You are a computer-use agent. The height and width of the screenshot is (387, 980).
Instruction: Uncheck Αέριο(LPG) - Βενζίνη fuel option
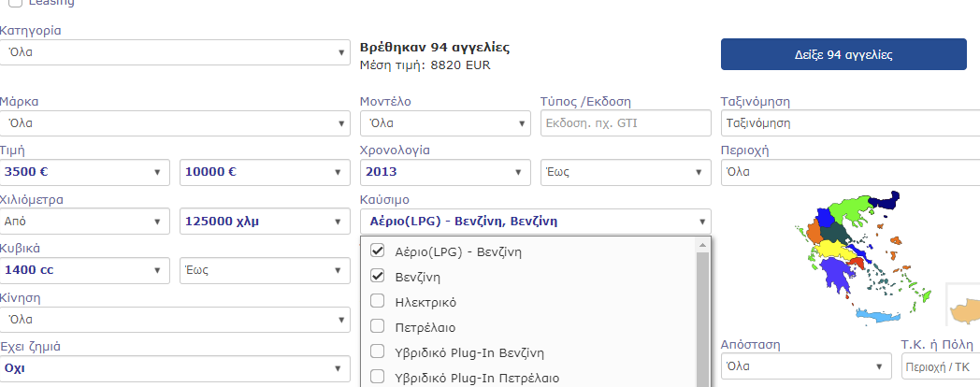click(377, 251)
